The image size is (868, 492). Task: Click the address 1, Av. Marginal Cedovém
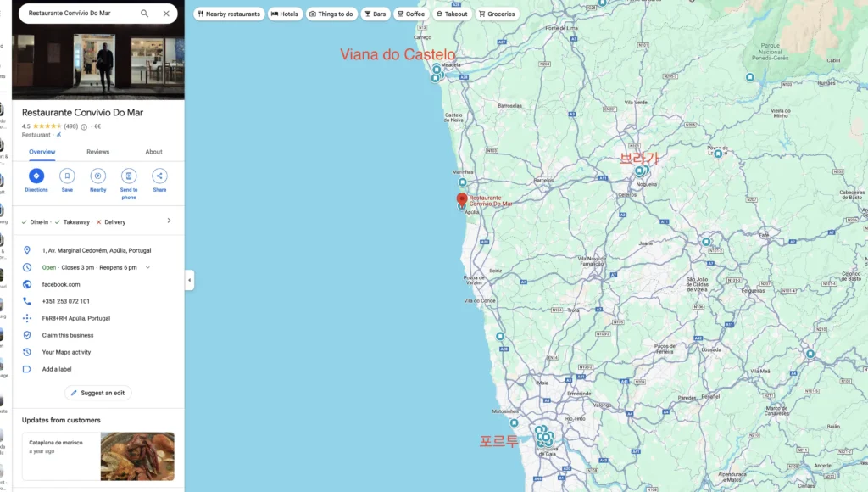point(97,250)
